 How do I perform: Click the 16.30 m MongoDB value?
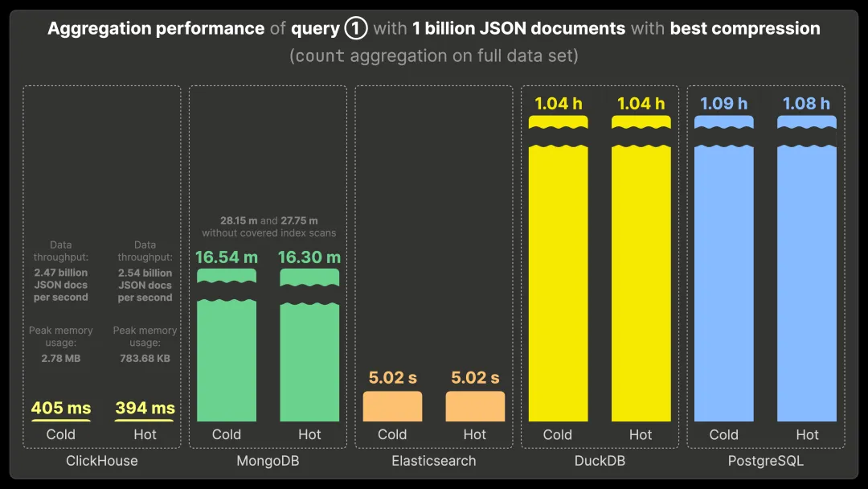[309, 257]
